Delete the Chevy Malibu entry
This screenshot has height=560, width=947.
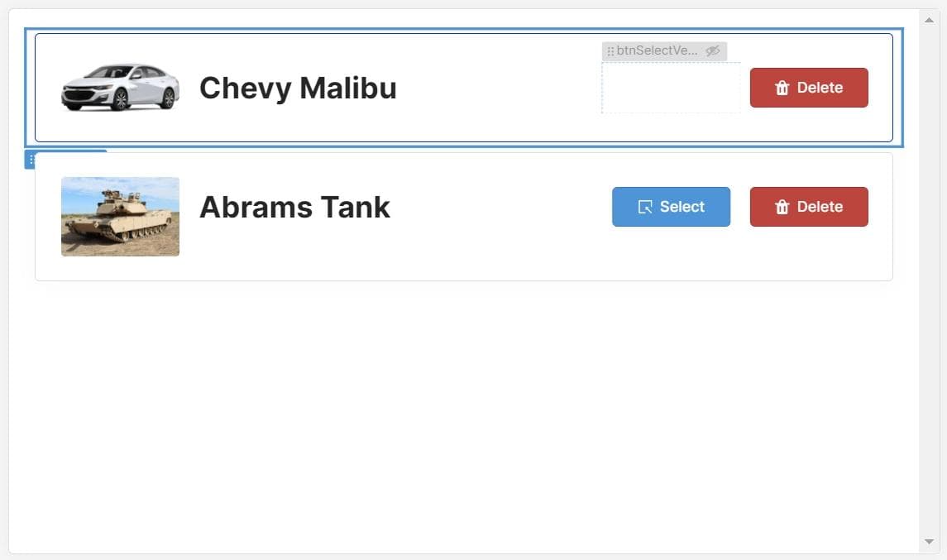[809, 88]
